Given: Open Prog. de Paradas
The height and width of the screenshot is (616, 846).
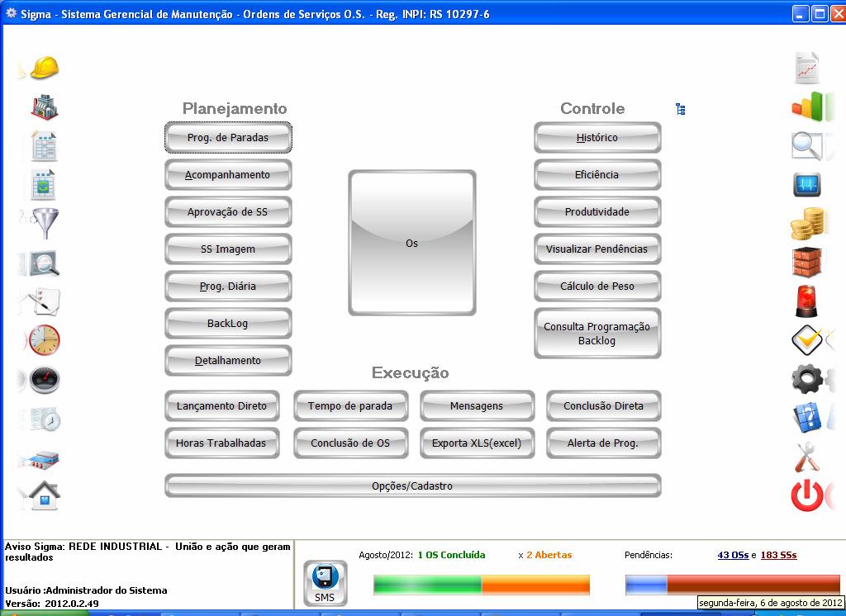Looking at the screenshot, I should (x=228, y=138).
